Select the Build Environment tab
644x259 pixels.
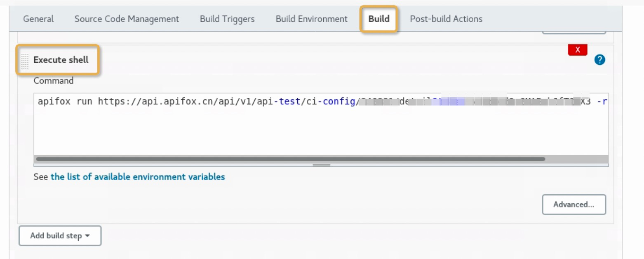(x=311, y=19)
